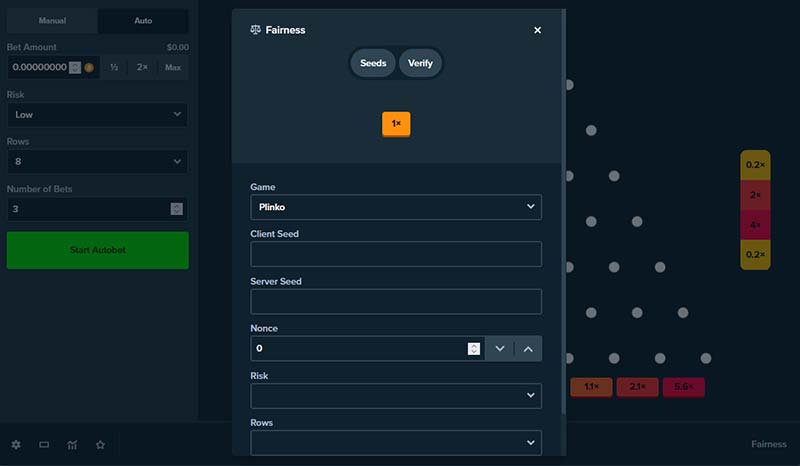Open the Risk dropdown in Fairness dialog
Screen dimensions: 800x466
coord(396,396)
